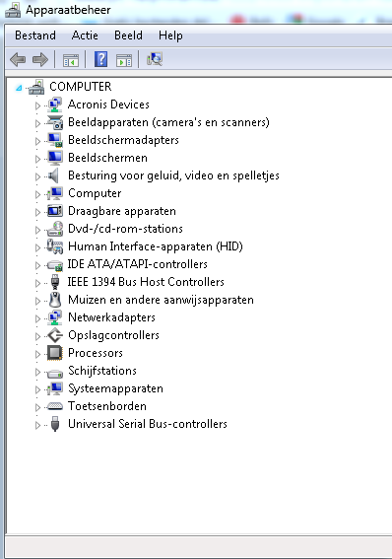Expand the Draagbare apparaten node

point(37,212)
